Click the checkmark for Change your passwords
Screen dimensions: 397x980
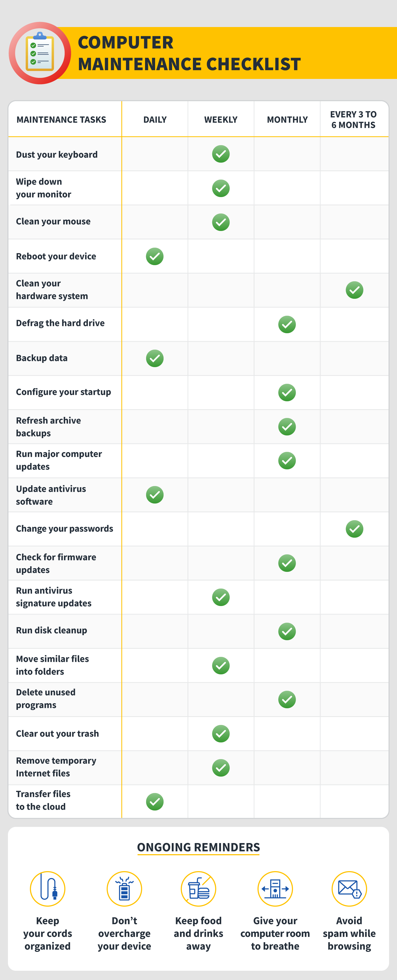pyautogui.click(x=354, y=529)
